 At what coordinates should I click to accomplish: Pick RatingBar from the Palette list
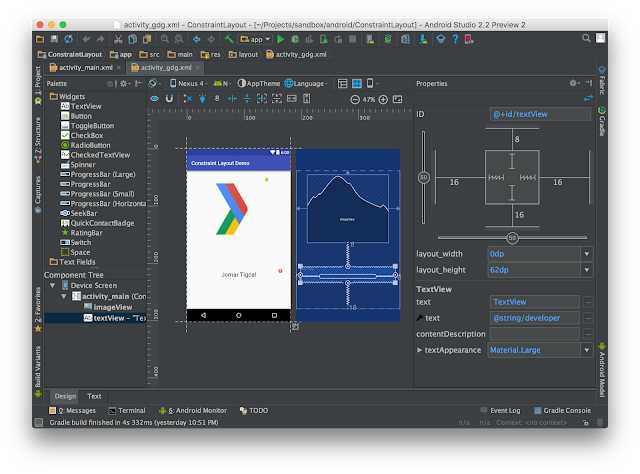pos(87,233)
